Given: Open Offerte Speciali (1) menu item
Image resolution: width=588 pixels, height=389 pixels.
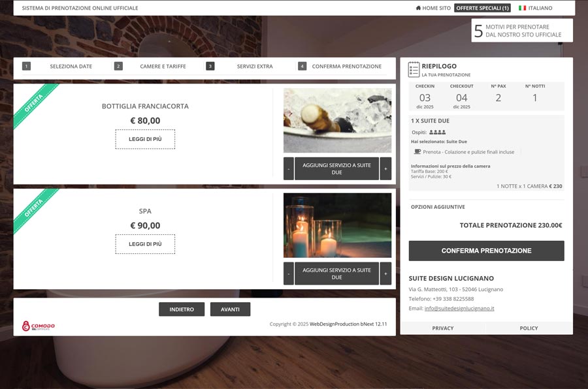Looking at the screenshot, I should click(x=482, y=8).
